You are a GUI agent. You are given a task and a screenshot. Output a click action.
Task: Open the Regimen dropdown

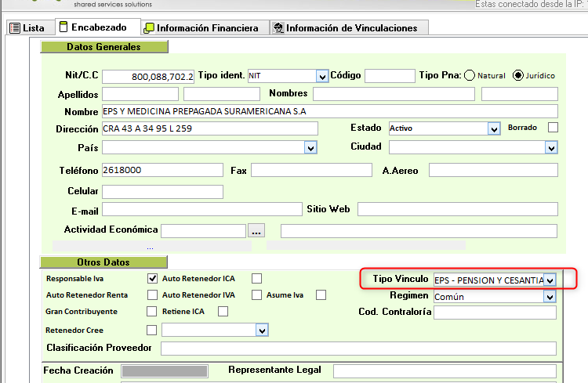pos(550,297)
